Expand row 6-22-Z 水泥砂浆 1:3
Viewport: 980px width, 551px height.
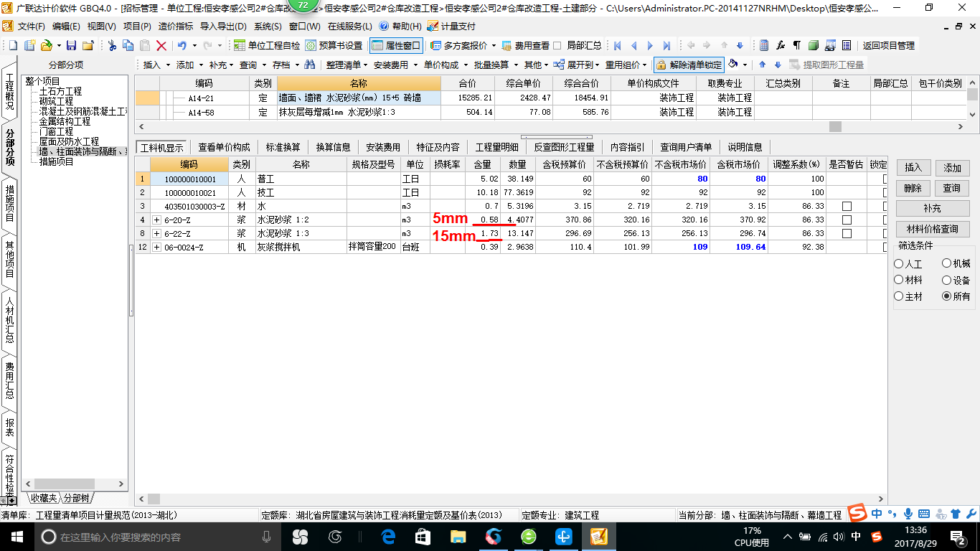click(x=156, y=233)
